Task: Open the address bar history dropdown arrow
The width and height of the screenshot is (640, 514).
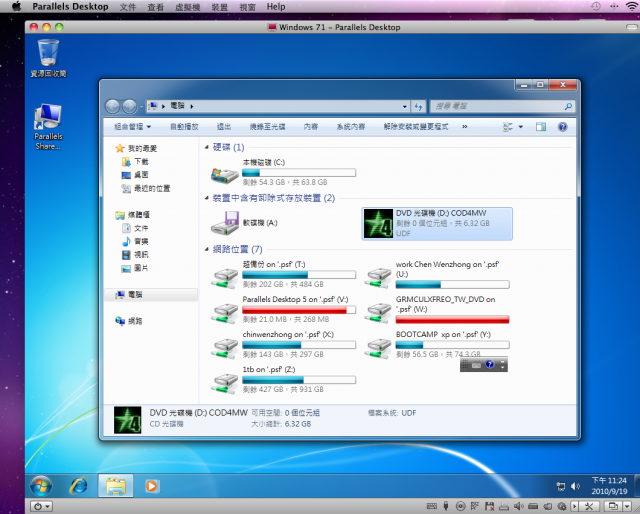Action: click(405, 107)
